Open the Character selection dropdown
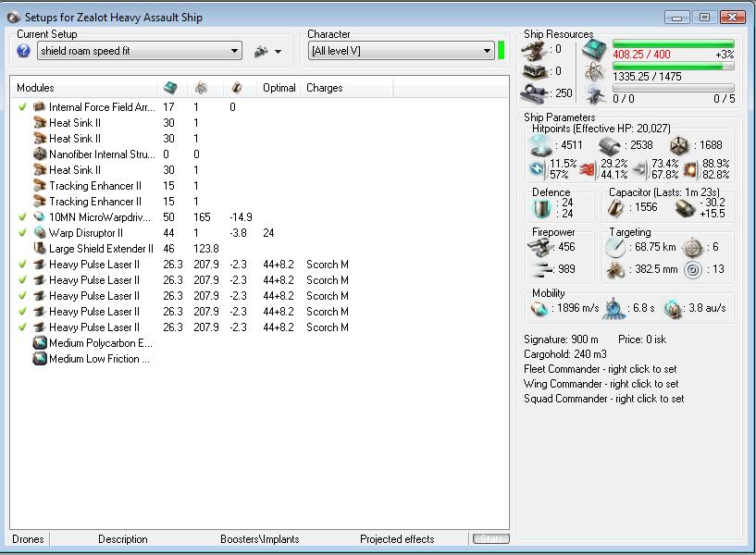Screen dimensions: 756x555 tap(487, 52)
